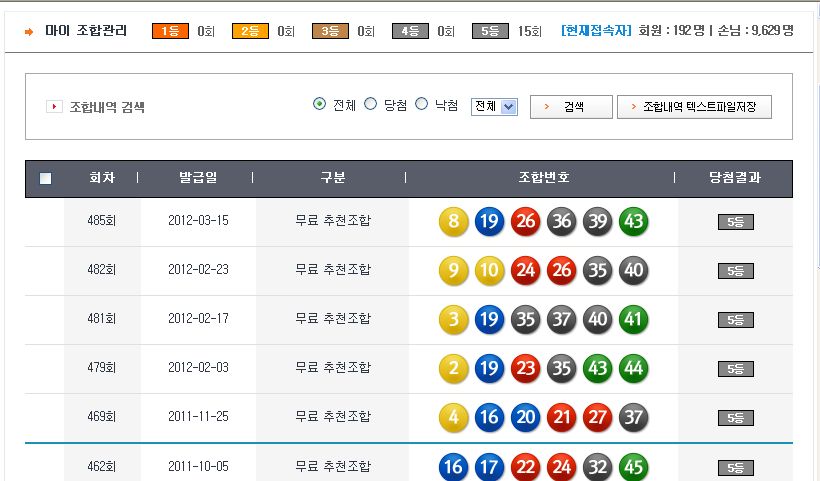Click the gray 4등 rank badge
820x481 pixels.
(x=410, y=31)
